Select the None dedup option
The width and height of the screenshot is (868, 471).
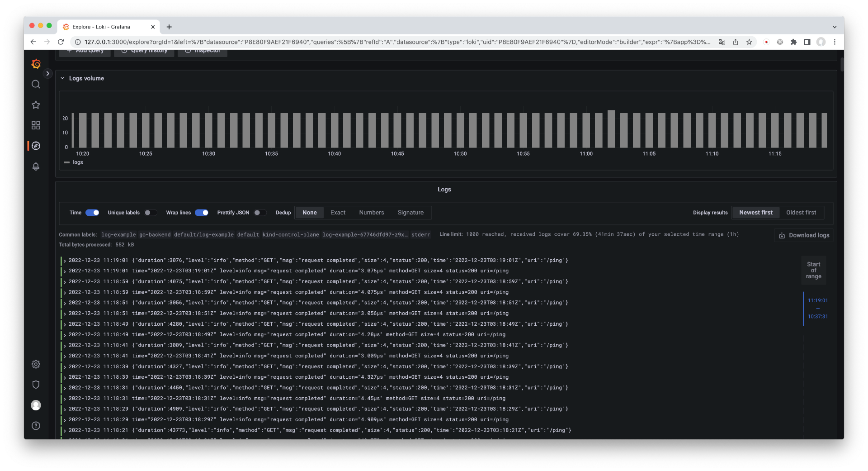[310, 213]
